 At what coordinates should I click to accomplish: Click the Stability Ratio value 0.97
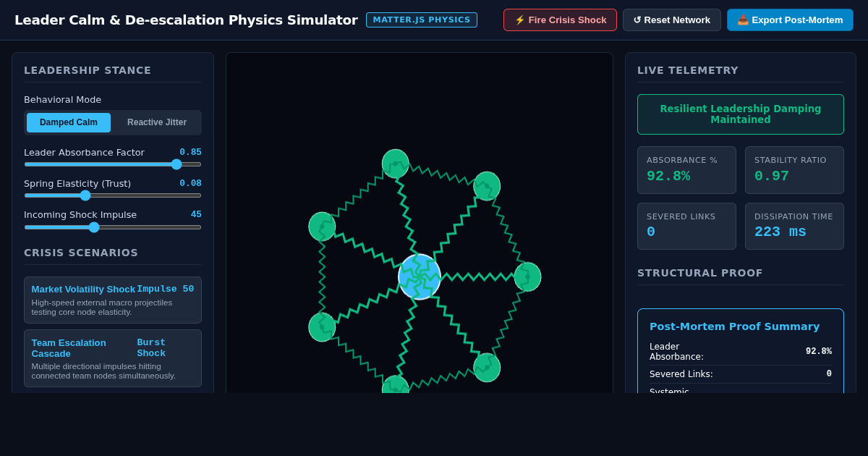pos(772,176)
